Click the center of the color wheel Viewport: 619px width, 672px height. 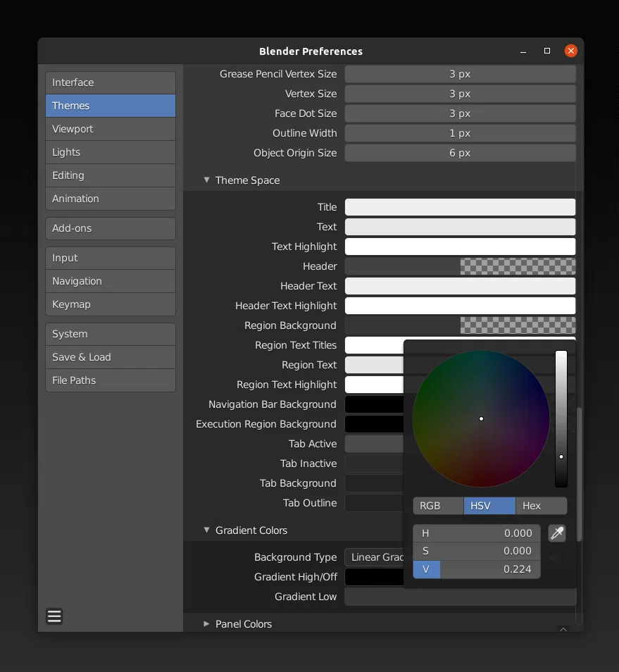coord(481,418)
